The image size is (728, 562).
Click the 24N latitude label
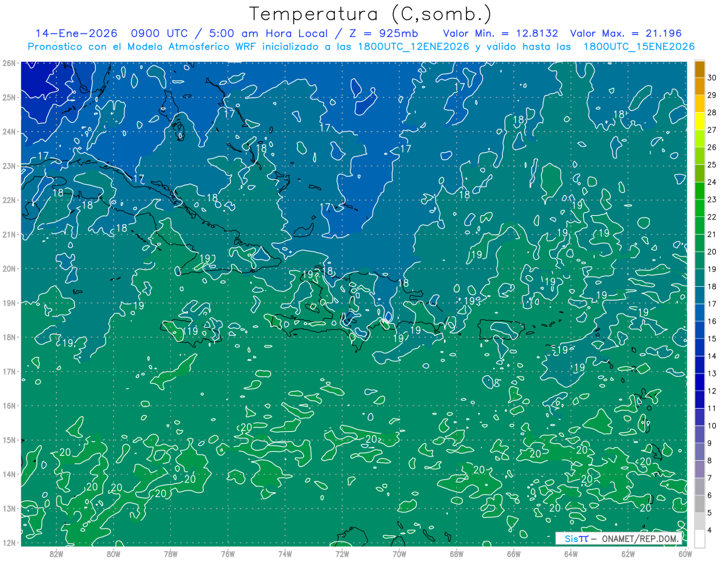[8, 132]
